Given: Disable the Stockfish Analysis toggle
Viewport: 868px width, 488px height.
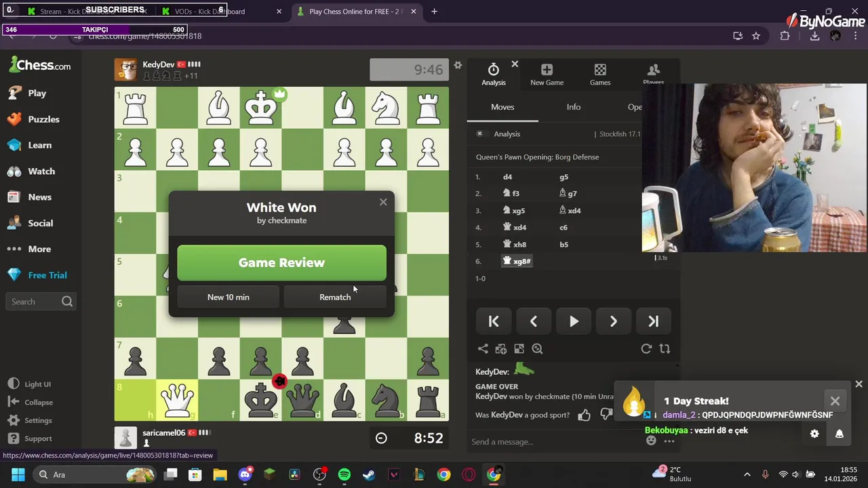Looking at the screenshot, I should click(479, 134).
